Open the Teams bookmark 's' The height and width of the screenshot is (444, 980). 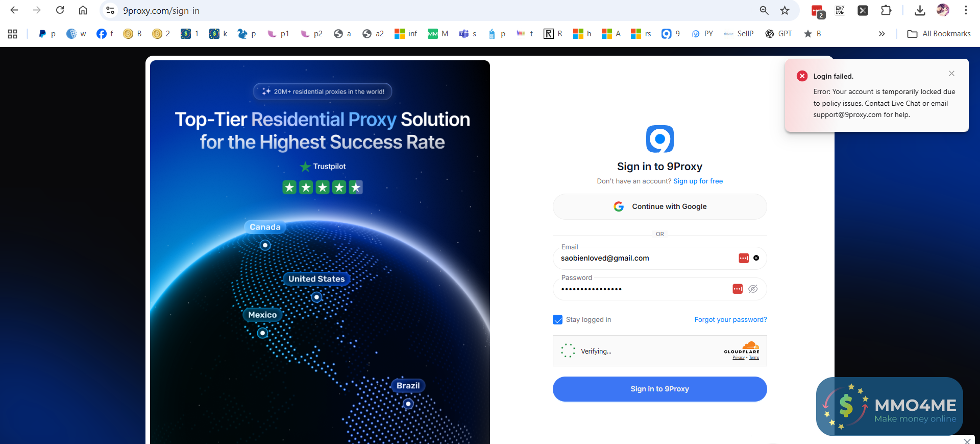click(x=468, y=34)
